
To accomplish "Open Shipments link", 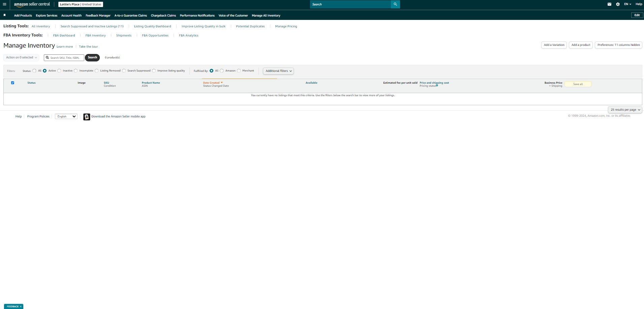I will pos(124,35).
